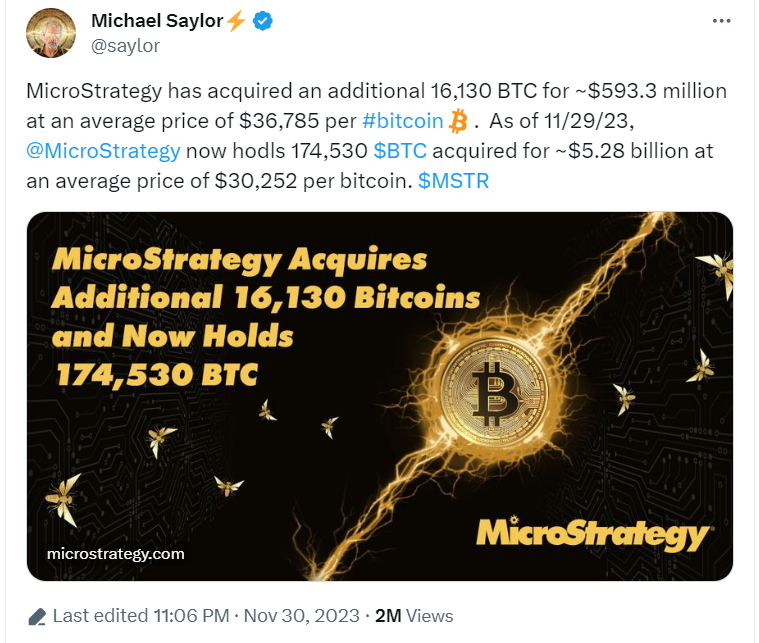The width and height of the screenshot is (759, 643).
Task: Click the Michael Saylor display name
Action: coord(157,21)
